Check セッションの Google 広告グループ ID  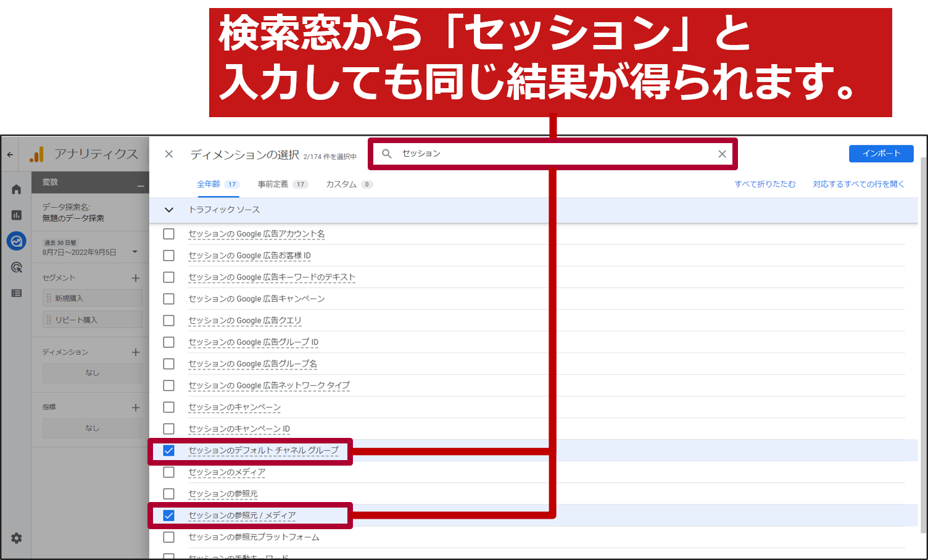click(168, 342)
